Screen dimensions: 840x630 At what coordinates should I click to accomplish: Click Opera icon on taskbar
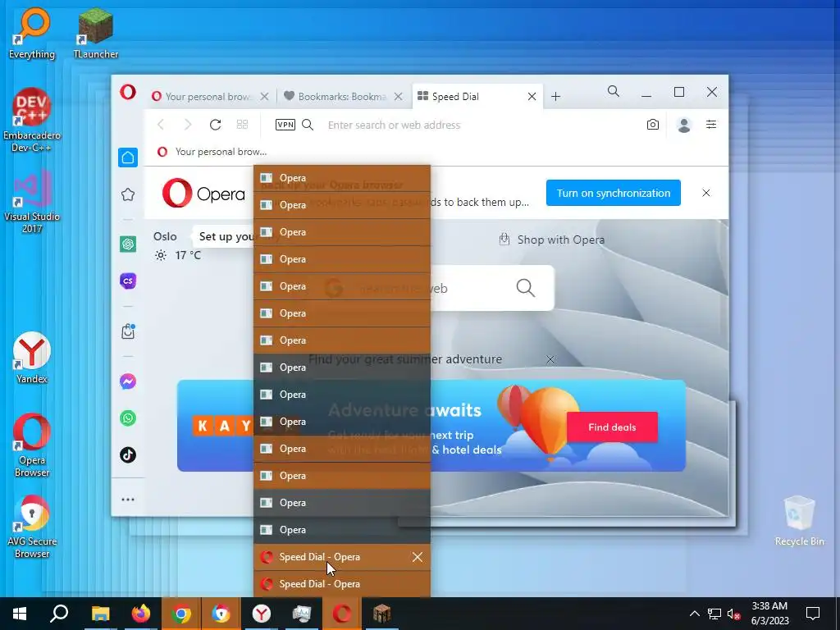tap(342, 614)
